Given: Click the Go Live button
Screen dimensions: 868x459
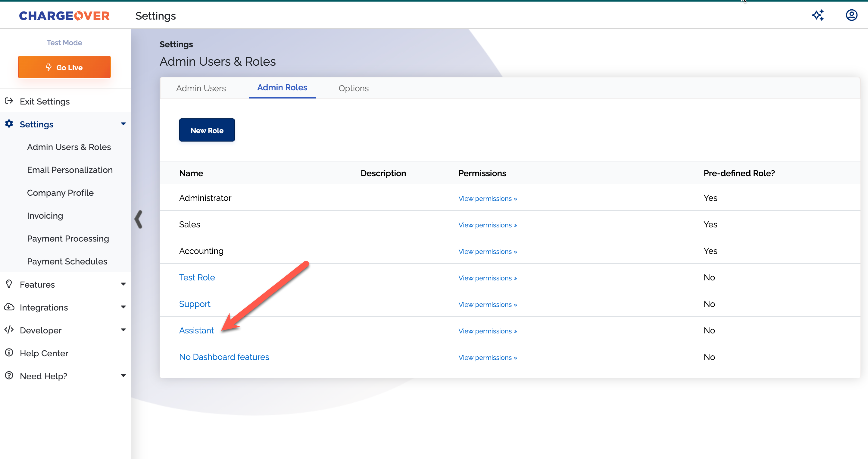Looking at the screenshot, I should tap(64, 67).
